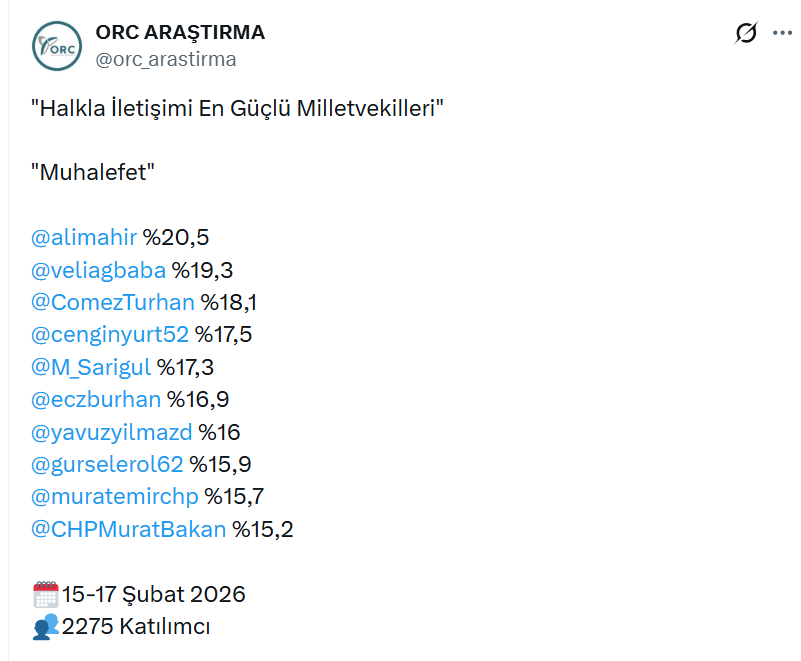Click the "Halkla İletişimi En Güçlü Milletvekilleri" headline
801x661 pixels.
[x=237, y=108]
